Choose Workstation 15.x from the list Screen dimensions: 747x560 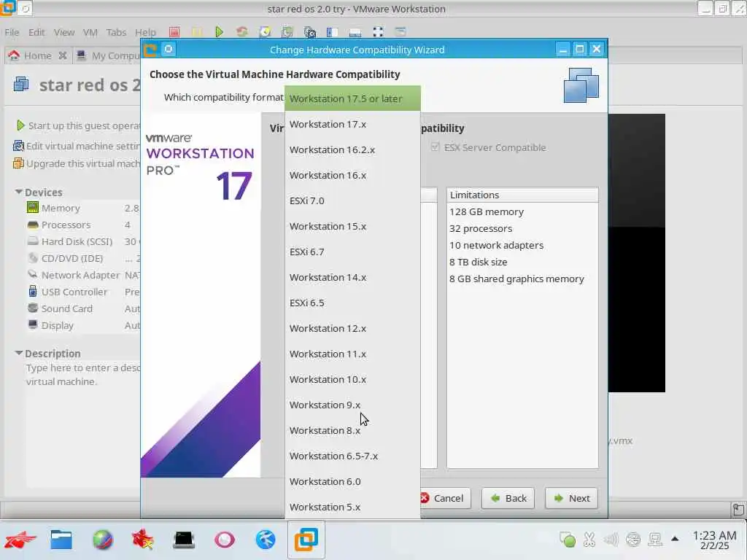pyautogui.click(x=352, y=226)
